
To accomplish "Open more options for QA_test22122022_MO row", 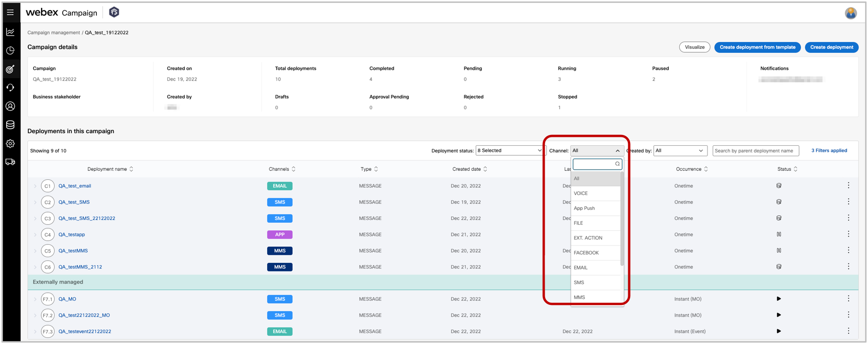I will [x=848, y=315].
